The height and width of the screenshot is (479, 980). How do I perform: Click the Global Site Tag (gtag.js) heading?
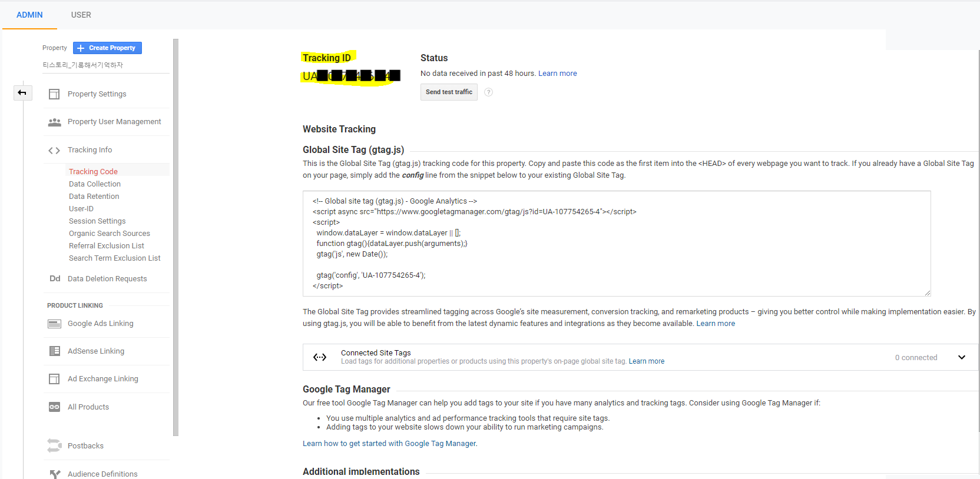pyautogui.click(x=353, y=150)
